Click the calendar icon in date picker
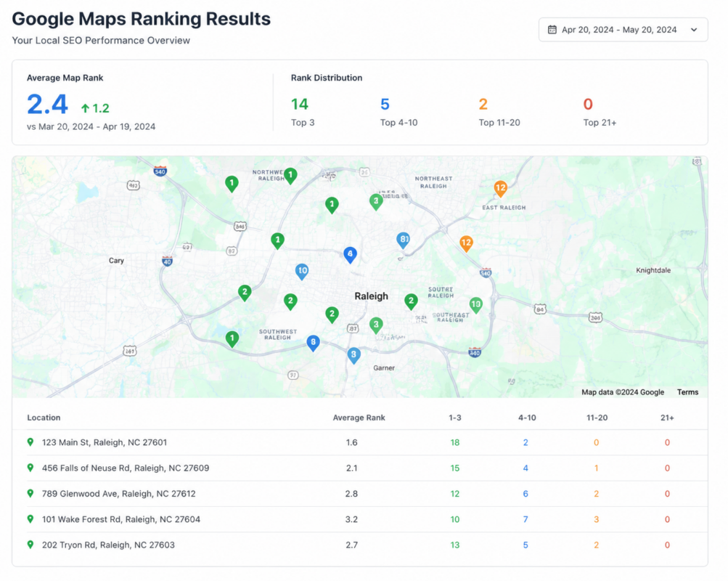This screenshot has width=728, height=581. pos(552,30)
